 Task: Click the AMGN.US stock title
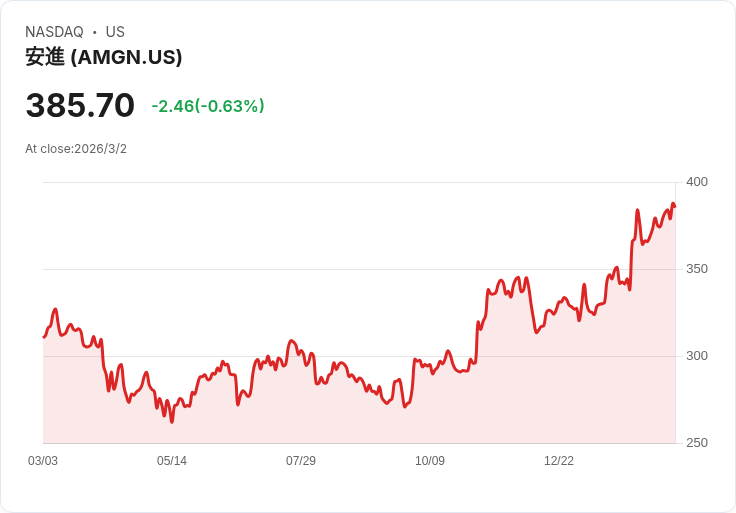point(103,57)
